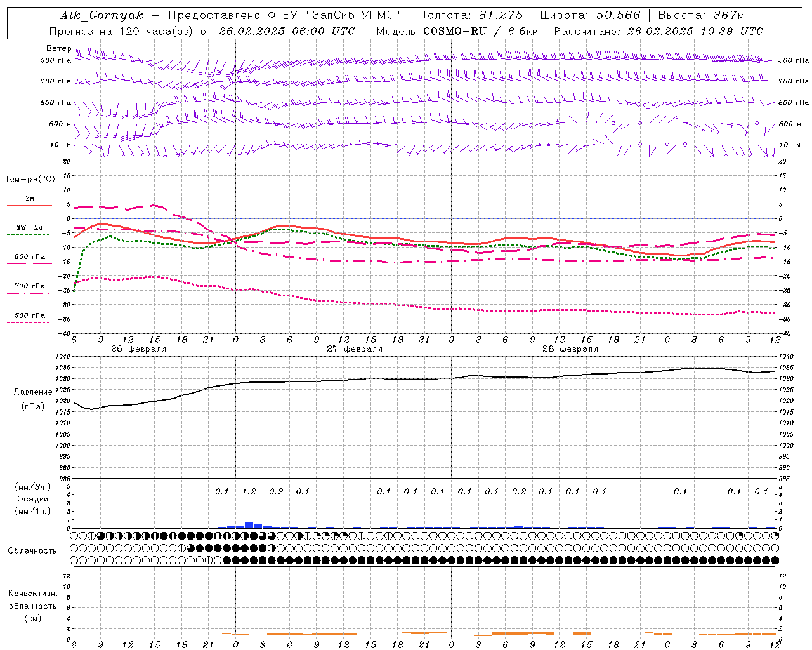Click the "Высота: 367м" header value

[x=701, y=15]
